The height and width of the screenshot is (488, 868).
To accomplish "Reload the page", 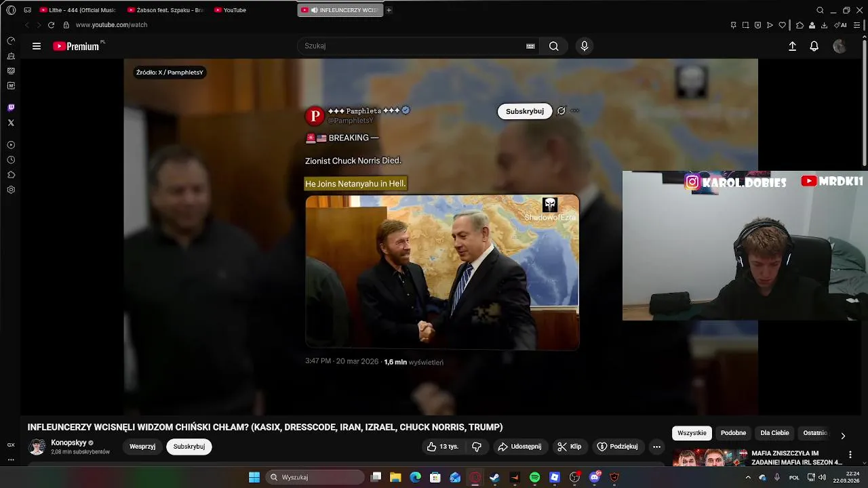I will coord(51,25).
